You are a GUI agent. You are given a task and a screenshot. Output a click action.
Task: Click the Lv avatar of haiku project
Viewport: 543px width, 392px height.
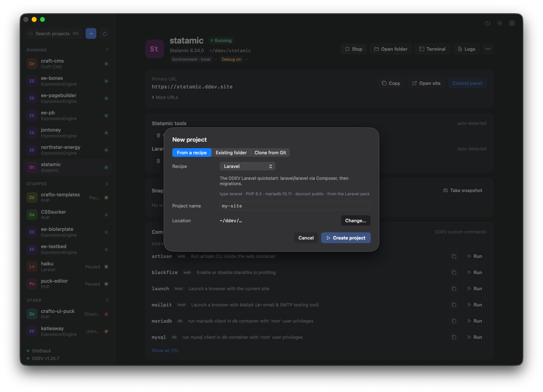coord(32,266)
